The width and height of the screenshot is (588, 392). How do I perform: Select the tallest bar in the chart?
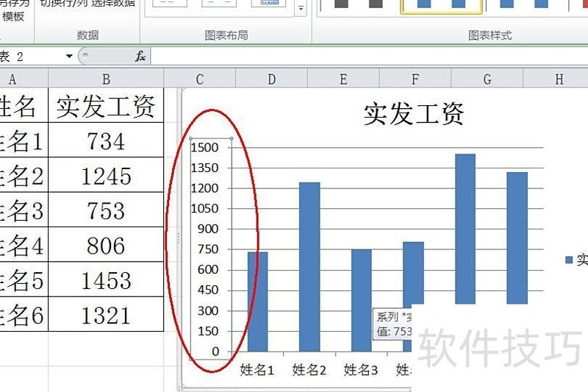(465, 229)
